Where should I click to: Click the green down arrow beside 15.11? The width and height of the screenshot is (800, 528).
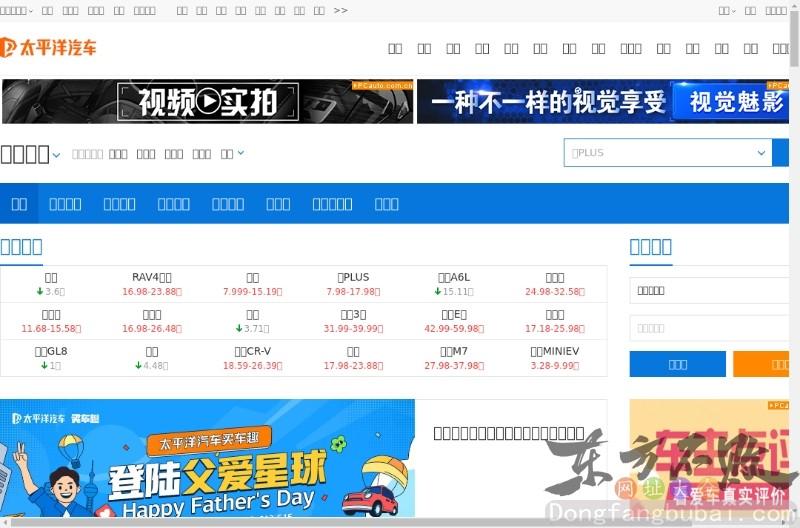click(438, 291)
